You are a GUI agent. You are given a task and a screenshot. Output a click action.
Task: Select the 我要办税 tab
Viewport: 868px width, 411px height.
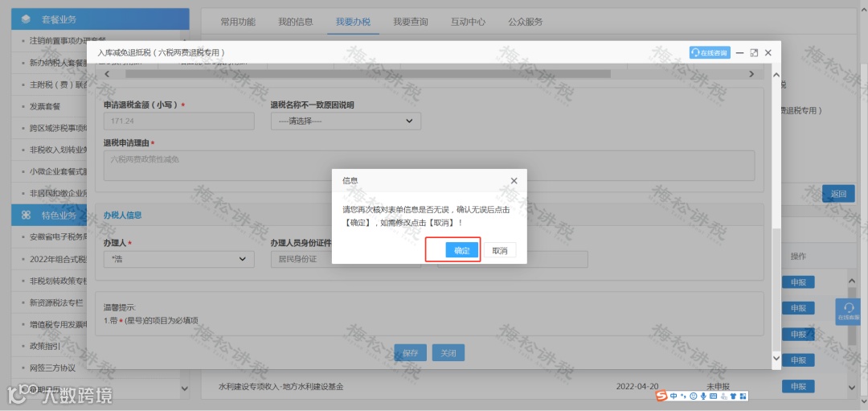click(353, 23)
